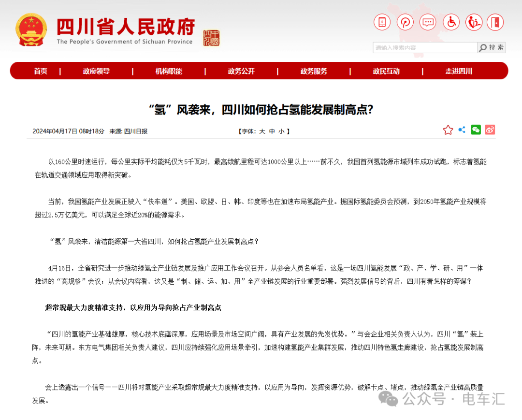Share the article via the Weibo icon
The height and width of the screenshot is (420, 522).
tap(490, 130)
